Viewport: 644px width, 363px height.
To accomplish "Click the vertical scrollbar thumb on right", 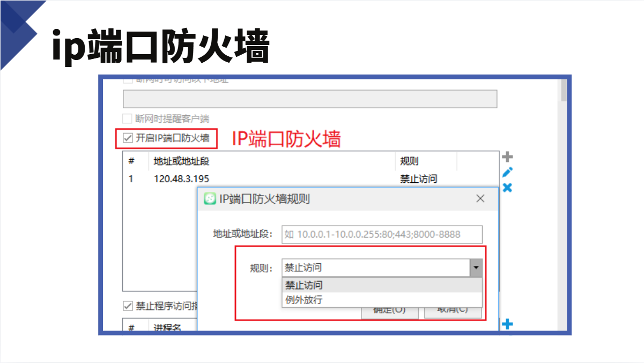I will pyautogui.click(x=564, y=90).
